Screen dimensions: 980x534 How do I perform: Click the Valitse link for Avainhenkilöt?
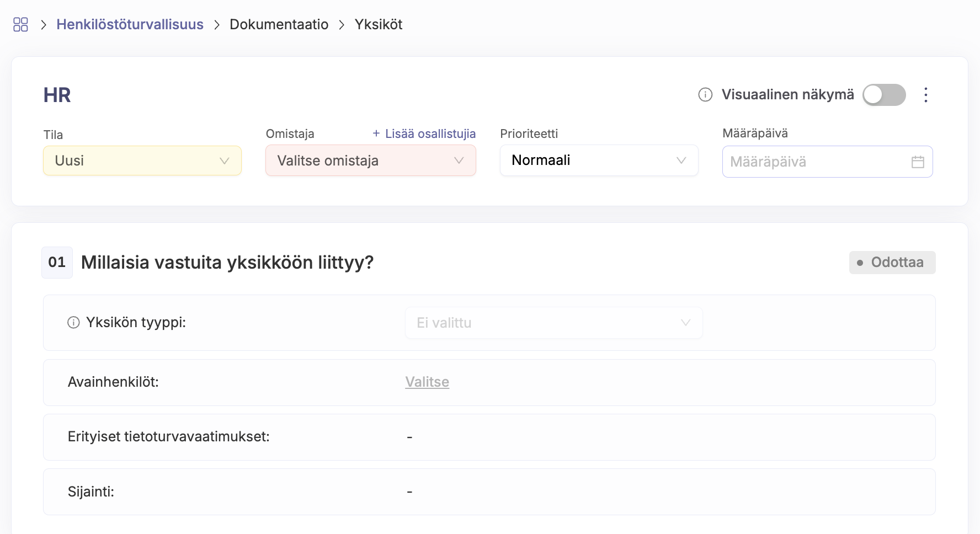point(427,382)
